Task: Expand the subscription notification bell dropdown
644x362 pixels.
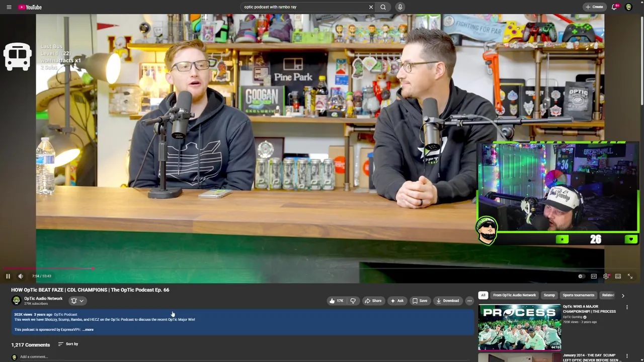Action: tap(77, 301)
